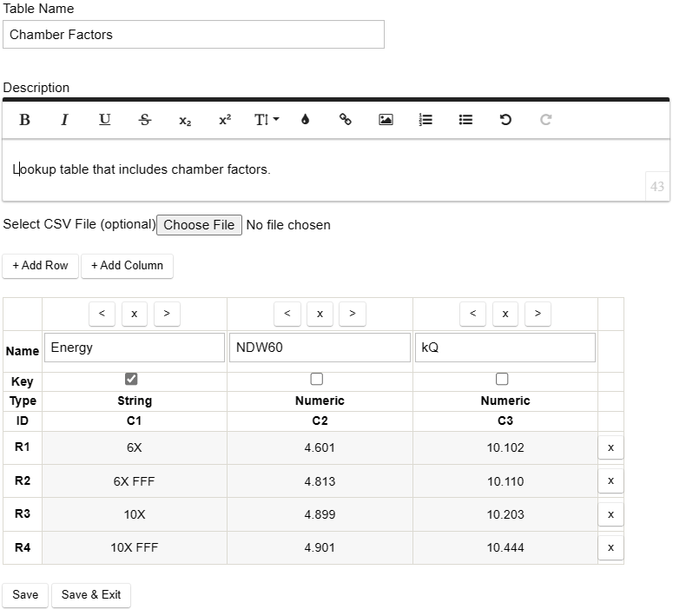Undo the last edit in description

coord(505,120)
